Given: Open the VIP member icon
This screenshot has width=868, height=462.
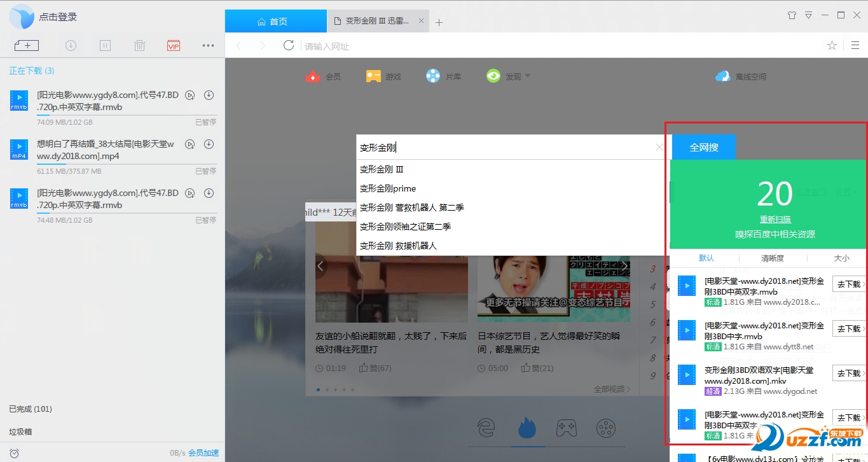Looking at the screenshot, I should [174, 45].
